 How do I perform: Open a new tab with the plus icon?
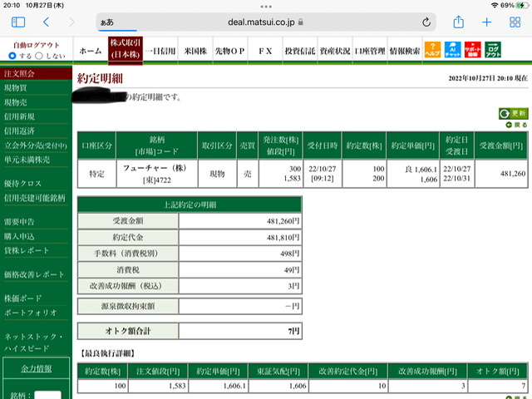(486, 22)
